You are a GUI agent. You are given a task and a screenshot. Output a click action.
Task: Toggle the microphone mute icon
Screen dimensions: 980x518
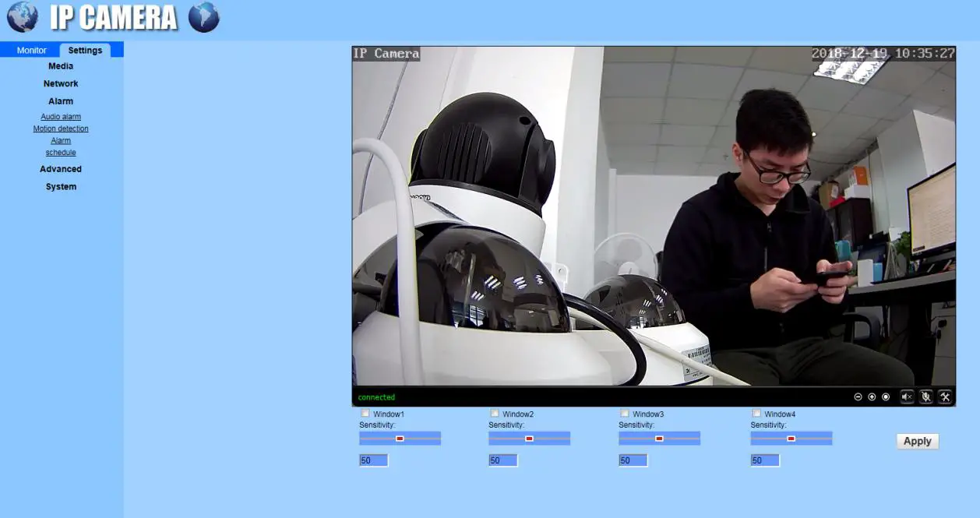925,396
